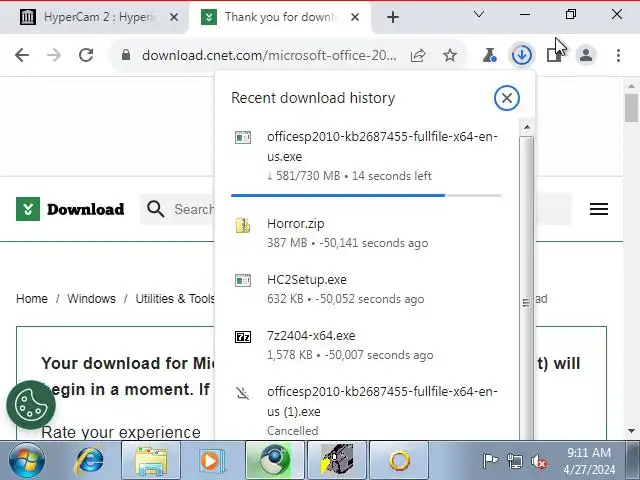The height and width of the screenshot is (480, 640).
Task: Open HC2Setup.exe from download history
Action: 366,289
